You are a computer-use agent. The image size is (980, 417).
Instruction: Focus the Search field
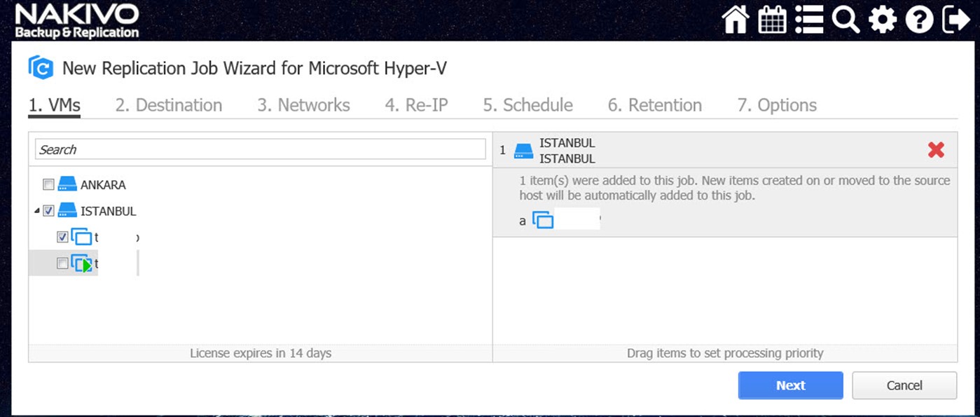261,149
